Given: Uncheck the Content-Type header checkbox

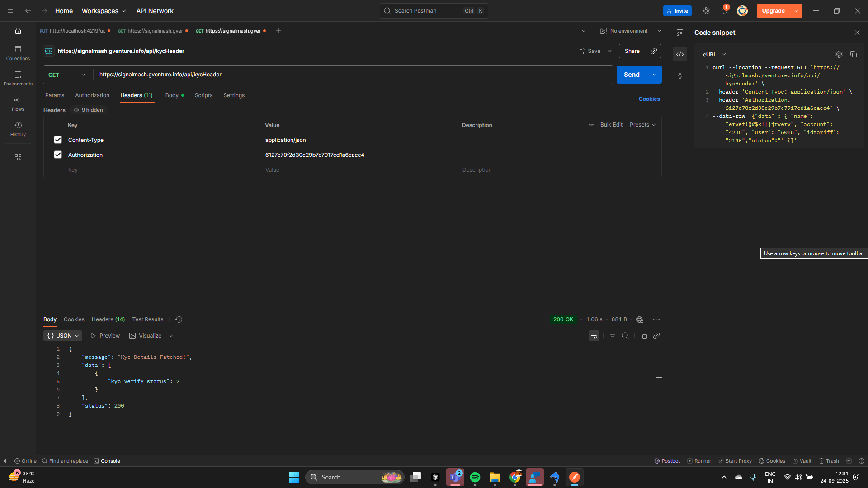Looking at the screenshot, I should 58,140.
